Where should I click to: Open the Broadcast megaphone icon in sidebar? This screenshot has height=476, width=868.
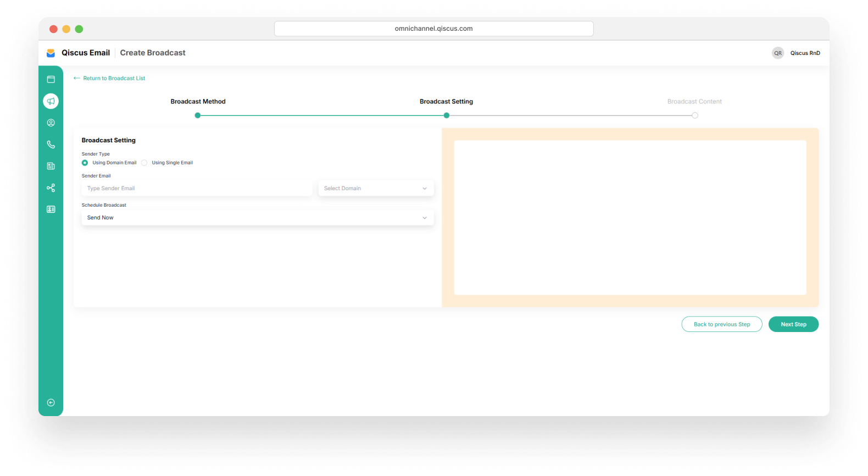(51, 101)
